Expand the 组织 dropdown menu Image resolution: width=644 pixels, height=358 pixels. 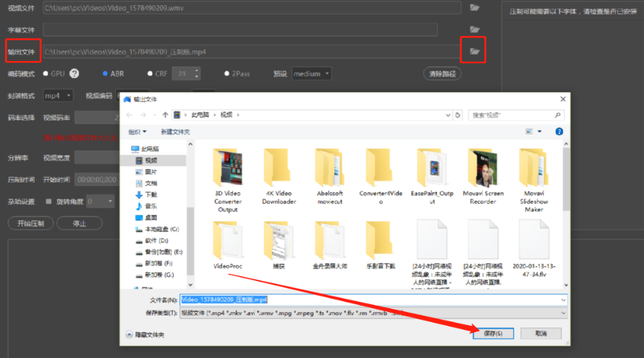click(137, 132)
